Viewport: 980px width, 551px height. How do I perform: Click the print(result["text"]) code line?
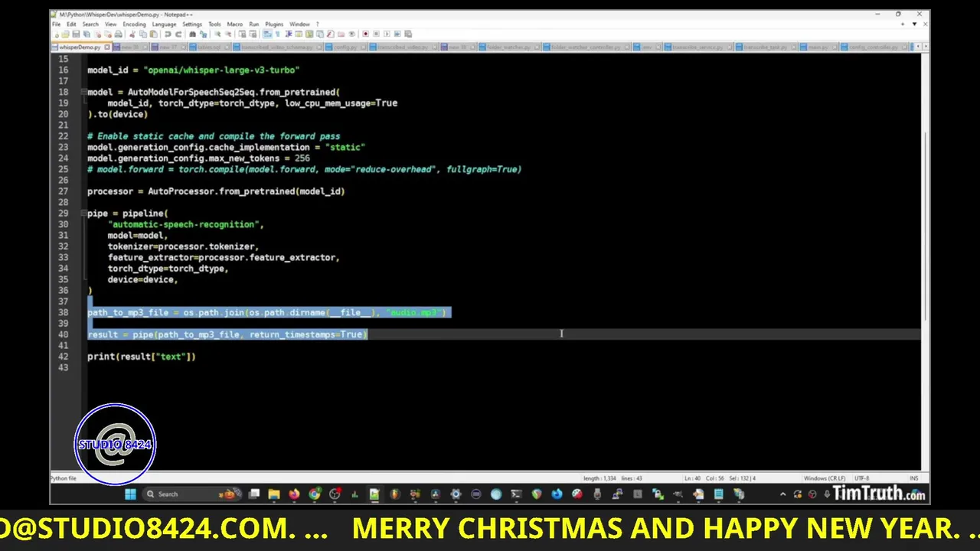click(x=142, y=357)
